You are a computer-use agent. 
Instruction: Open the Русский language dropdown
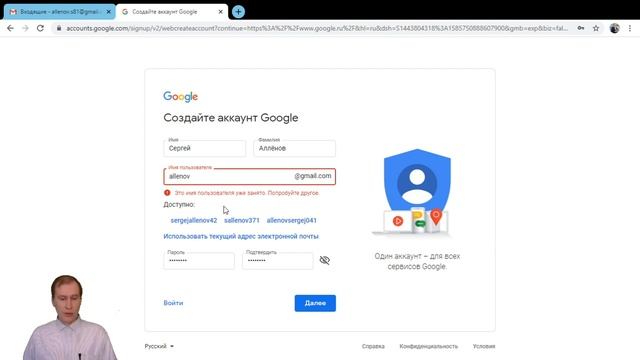point(159,346)
